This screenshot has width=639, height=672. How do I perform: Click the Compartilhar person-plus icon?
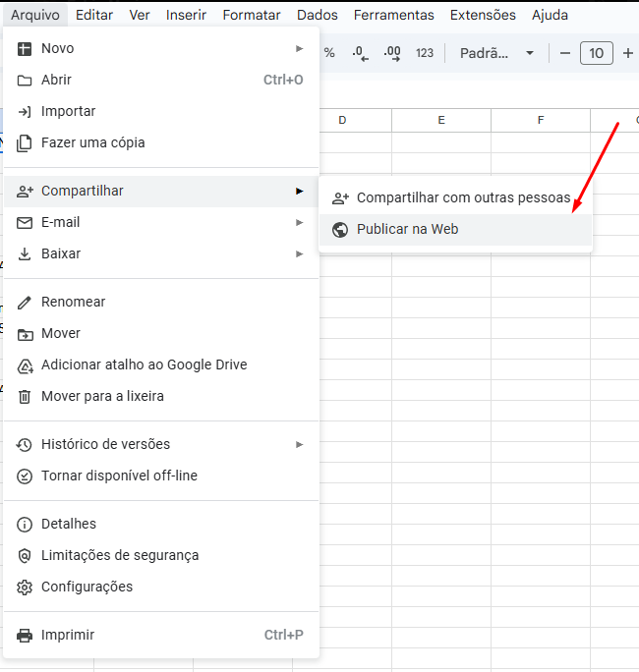[x=25, y=192]
